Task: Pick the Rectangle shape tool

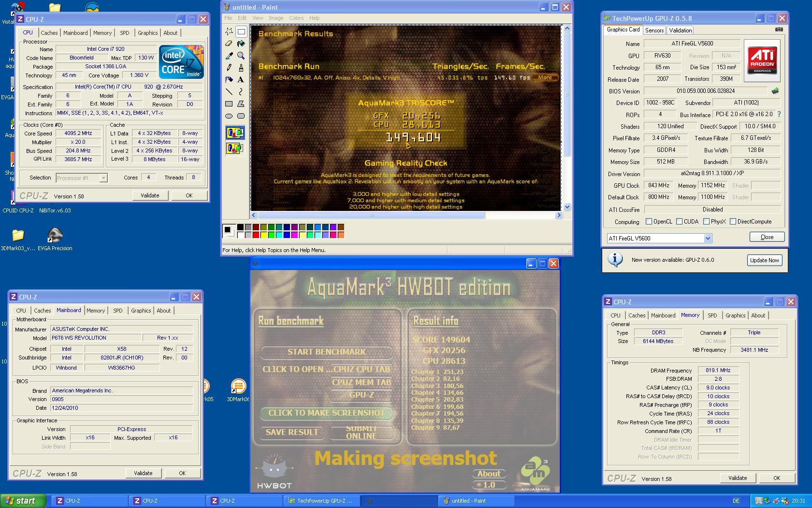Action: click(x=229, y=104)
